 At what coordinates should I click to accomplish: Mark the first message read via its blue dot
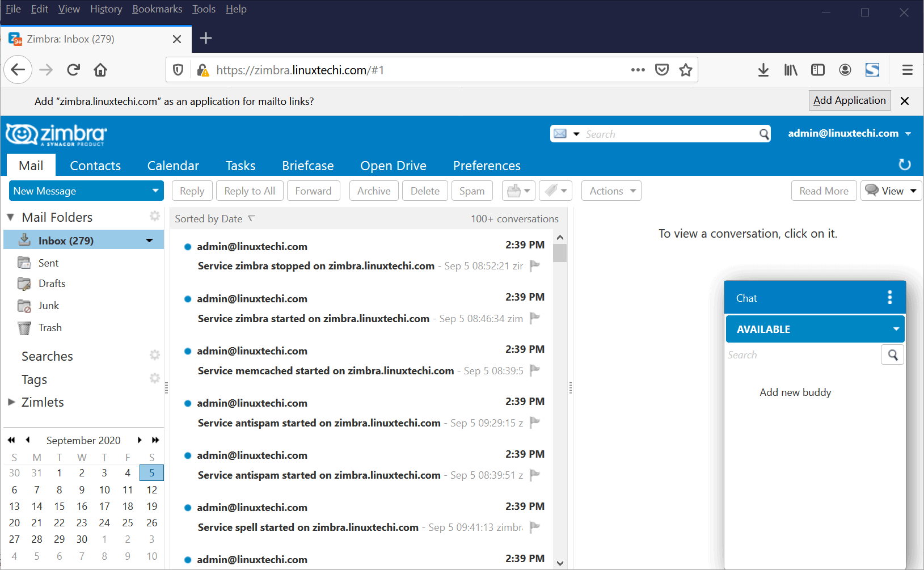187,247
